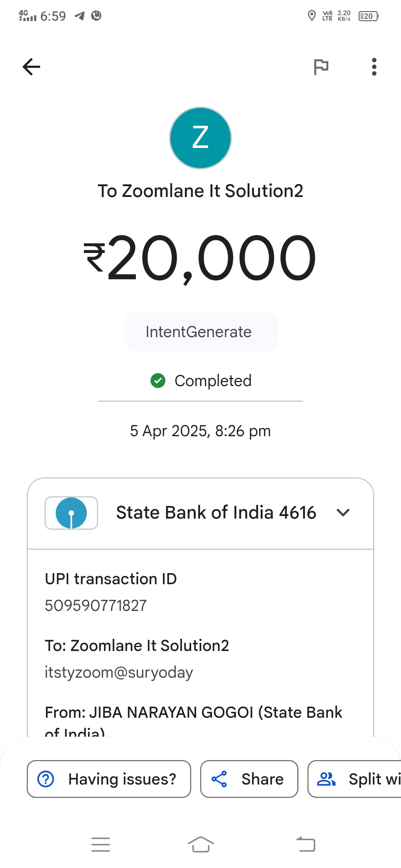Open Android recent apps menu button
The height and width of the screenshot is (868, 401).
point(101,845)
